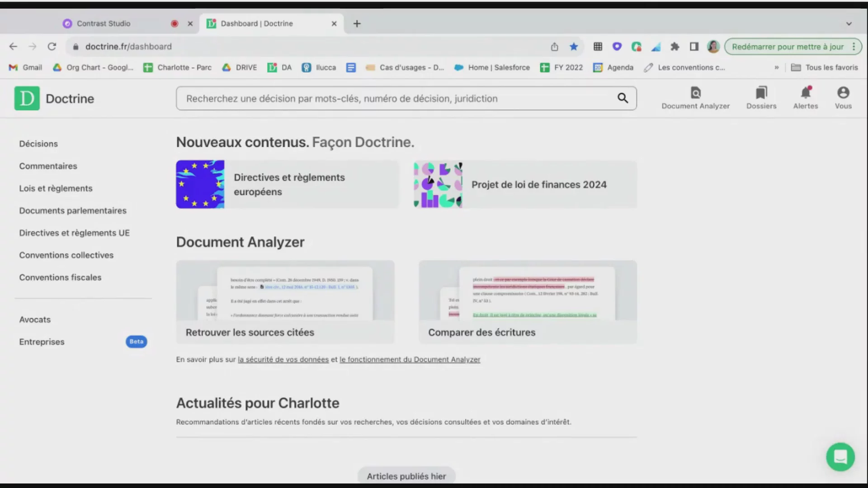This screenshot has width=868, height=488.
Task: Open the chat support bubble
Action: point(840,457)
